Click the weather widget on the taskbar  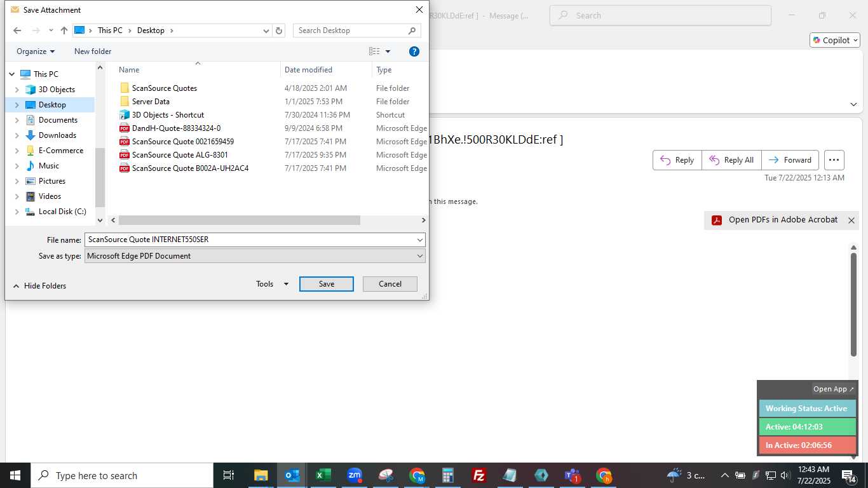[x=686, y=475]
